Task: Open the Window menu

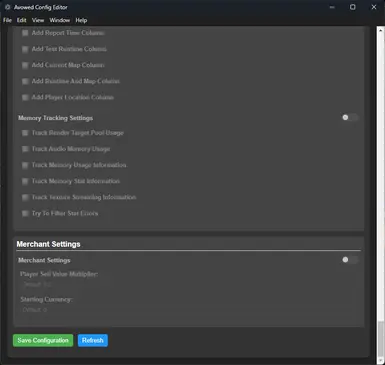Action: pos(60,20)
